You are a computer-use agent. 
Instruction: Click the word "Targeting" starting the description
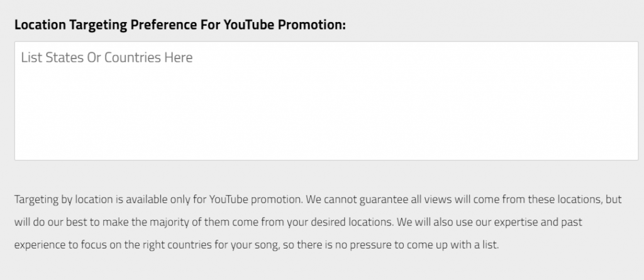coord(36,200)
